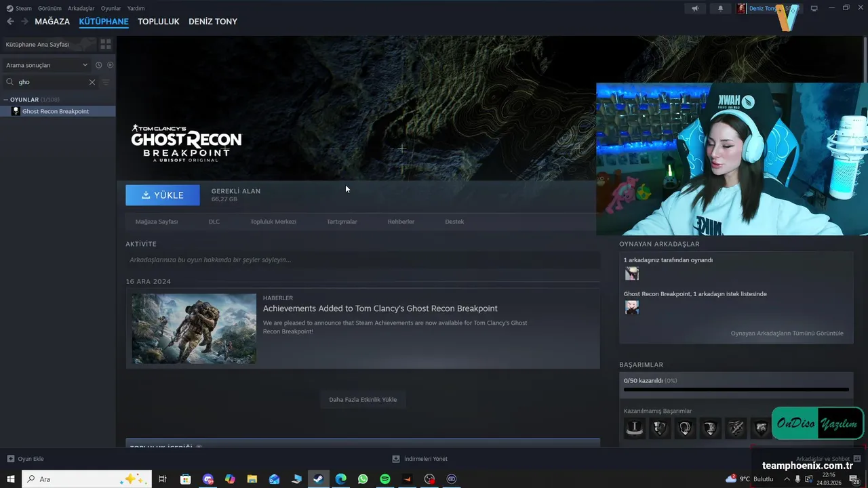The image size is (868, 488).
Task: Open Microsoft Edge from the taskbar
Action: (340, 479)
